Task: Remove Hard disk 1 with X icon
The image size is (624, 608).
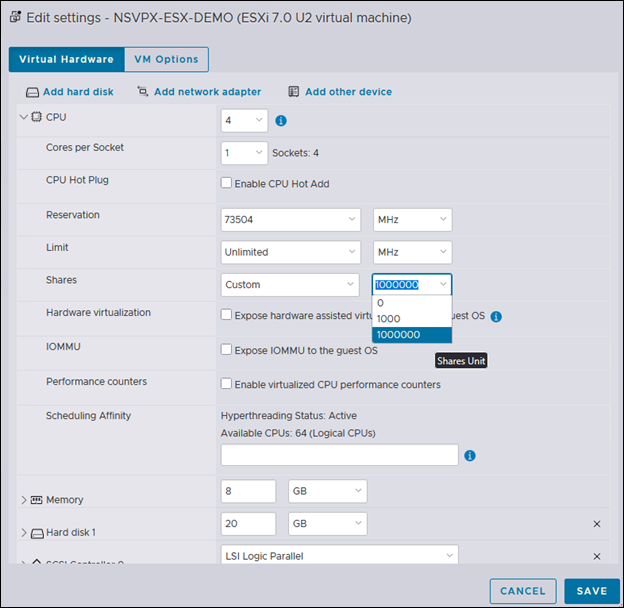Action: click(597, 524)
